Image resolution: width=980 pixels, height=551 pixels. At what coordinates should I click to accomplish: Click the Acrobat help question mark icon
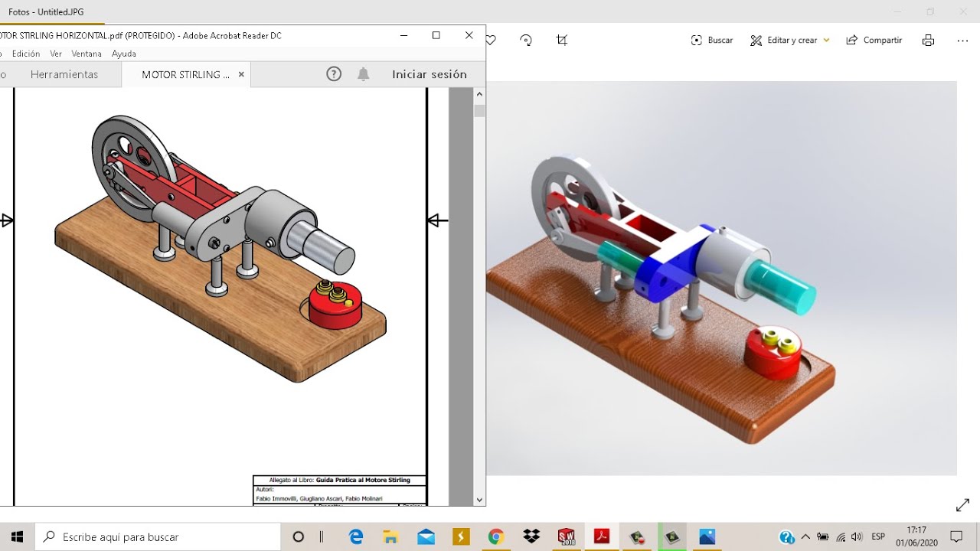pyautogui.click(x=334, y=74)
